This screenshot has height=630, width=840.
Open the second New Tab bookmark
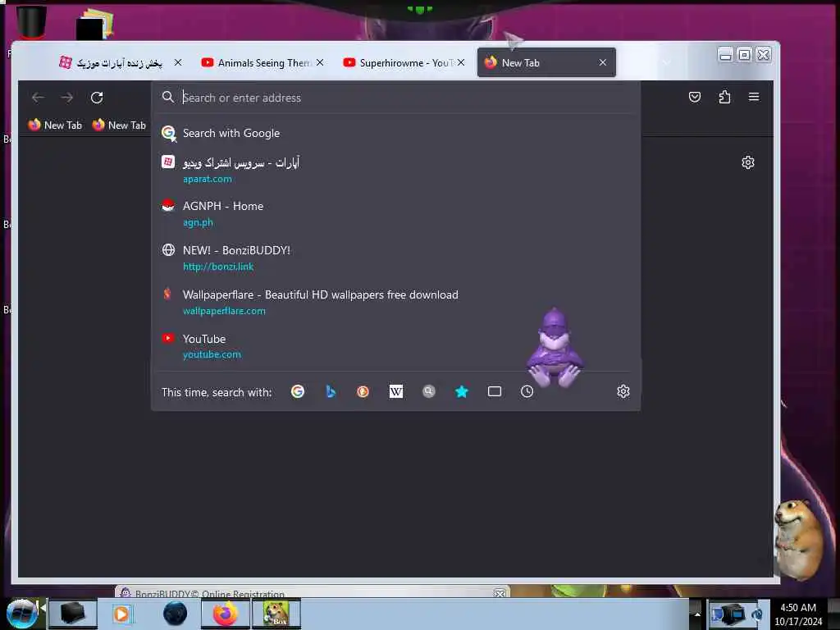[x=119, y=126]
